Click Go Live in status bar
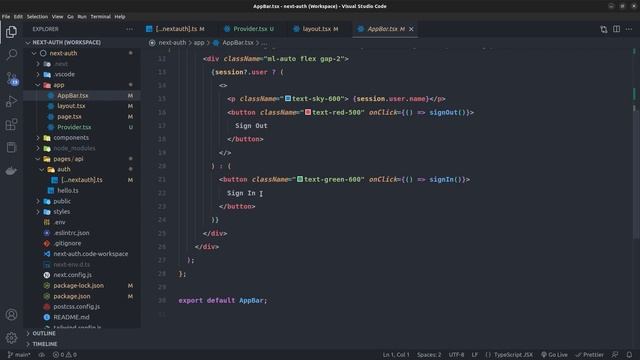 coord(554,355)
